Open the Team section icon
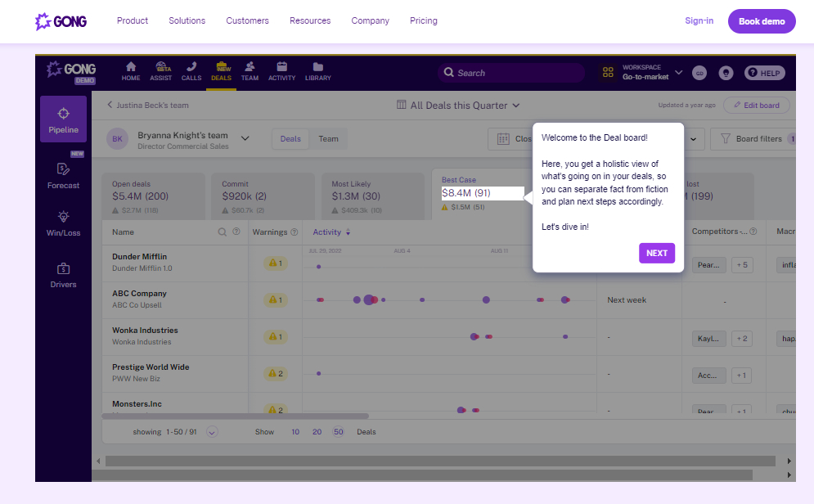This screenshot has width=814, height=504. 250,72
